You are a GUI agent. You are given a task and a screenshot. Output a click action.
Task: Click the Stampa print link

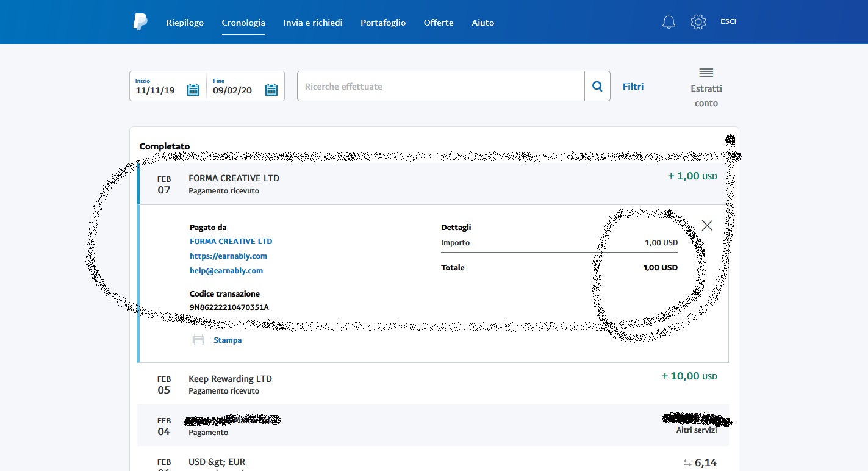(x=228, y=340)
